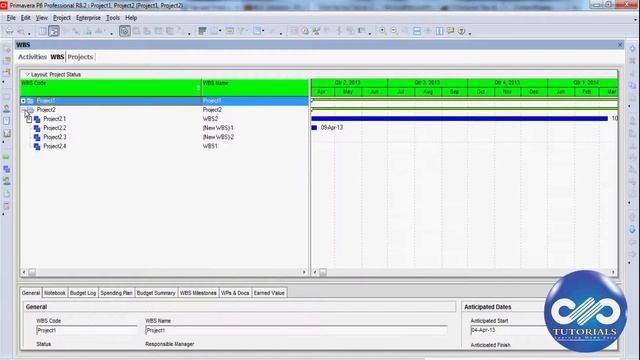Edit the WBS Code input field
640x360 pixels.
(x=87, y=330)
